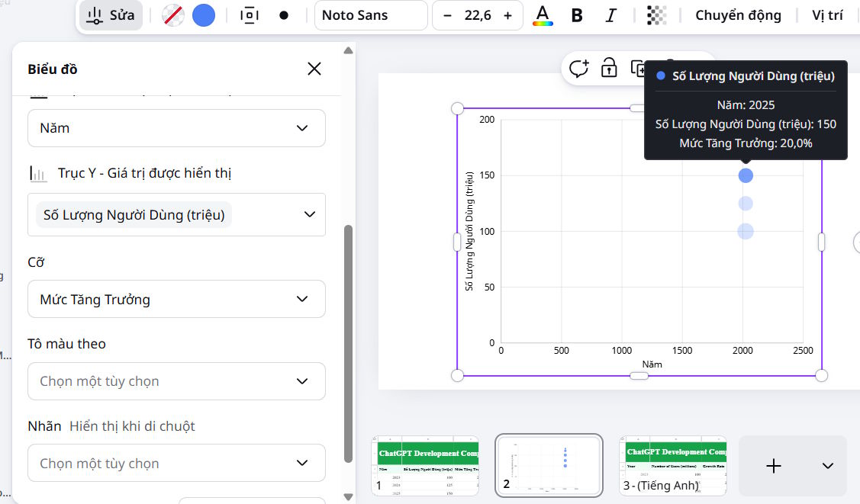Image resolution: width=860 pixels, height=504 pixels.
Task: Click the black dot size icon
Action: tap(285, 14)
